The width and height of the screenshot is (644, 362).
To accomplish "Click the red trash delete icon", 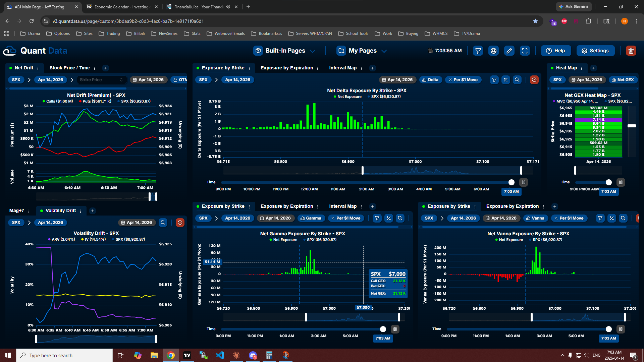I will click(631, 51).
